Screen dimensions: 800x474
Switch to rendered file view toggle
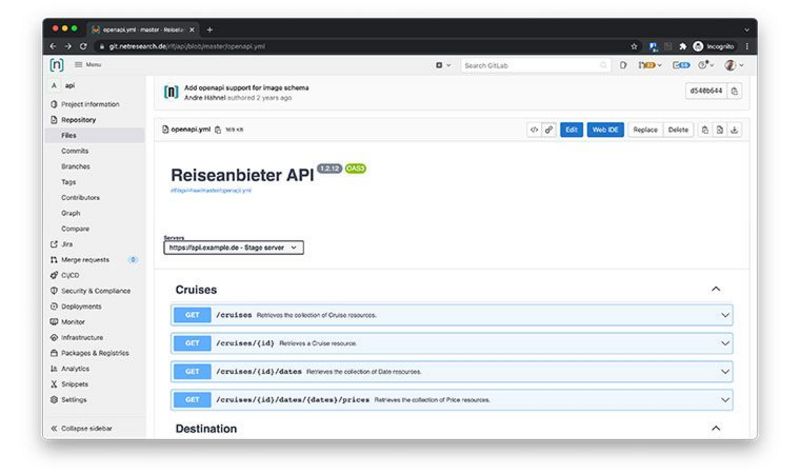click(549, 129)
